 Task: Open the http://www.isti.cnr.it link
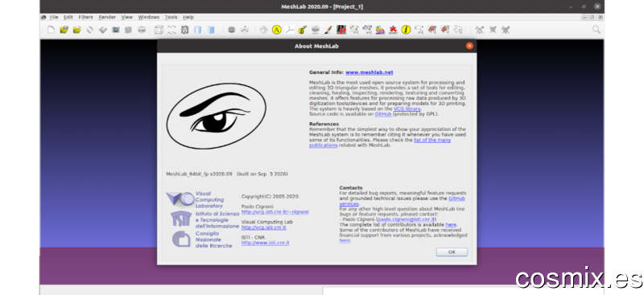click(266, 243)
